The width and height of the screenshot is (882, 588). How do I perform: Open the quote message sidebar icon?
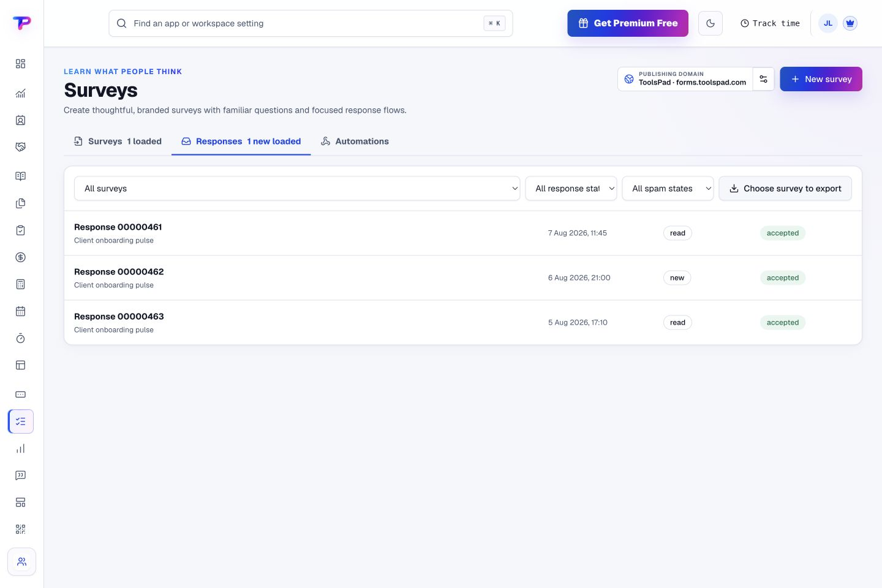point(20,475)
